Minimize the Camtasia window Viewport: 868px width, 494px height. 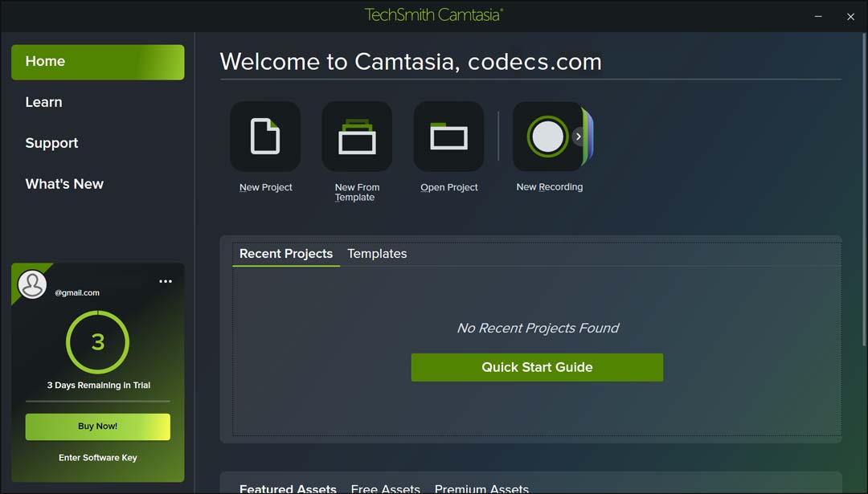tap(818, 17)
